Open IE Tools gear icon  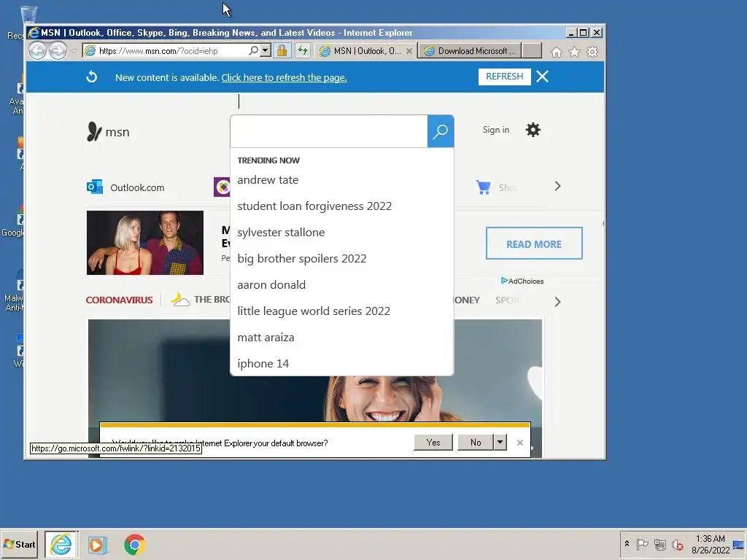pos(592,52)
